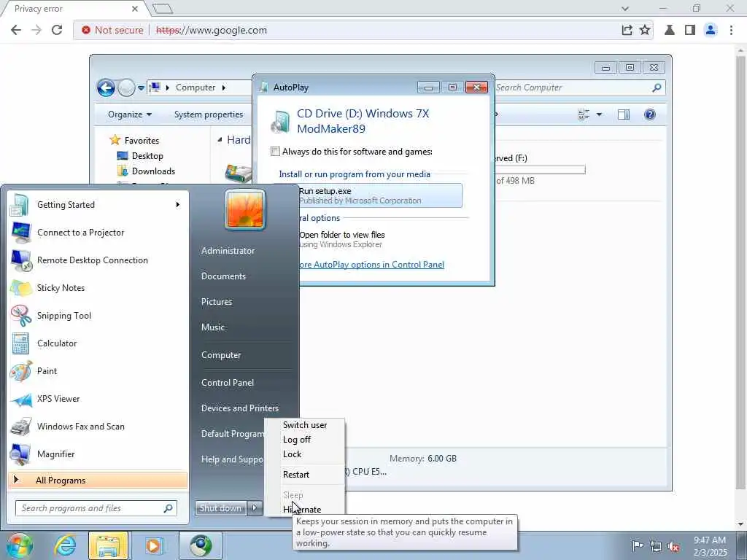Click the fifth taskbar application icon
The height and width of the screenshot is (560, 747).
(x=201, y=545)
